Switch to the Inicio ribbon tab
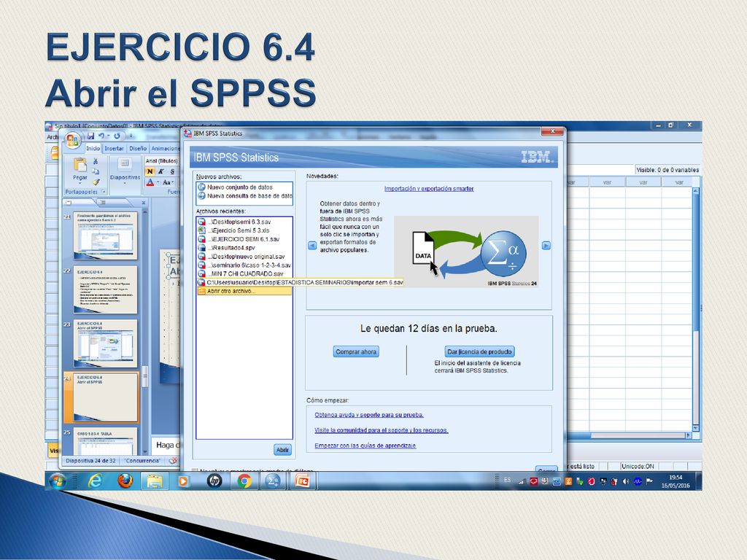The image size is (747, 560). (93, 149)
